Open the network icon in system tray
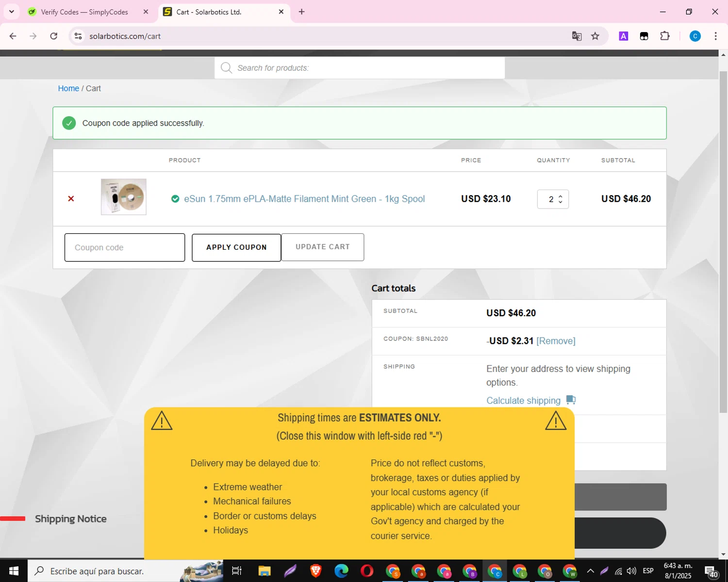 pos(618,571)
